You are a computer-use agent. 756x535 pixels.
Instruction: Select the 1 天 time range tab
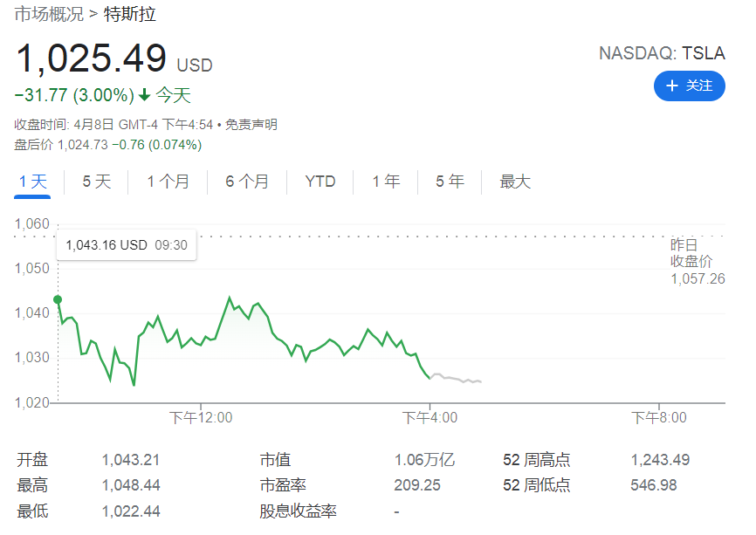33,182
